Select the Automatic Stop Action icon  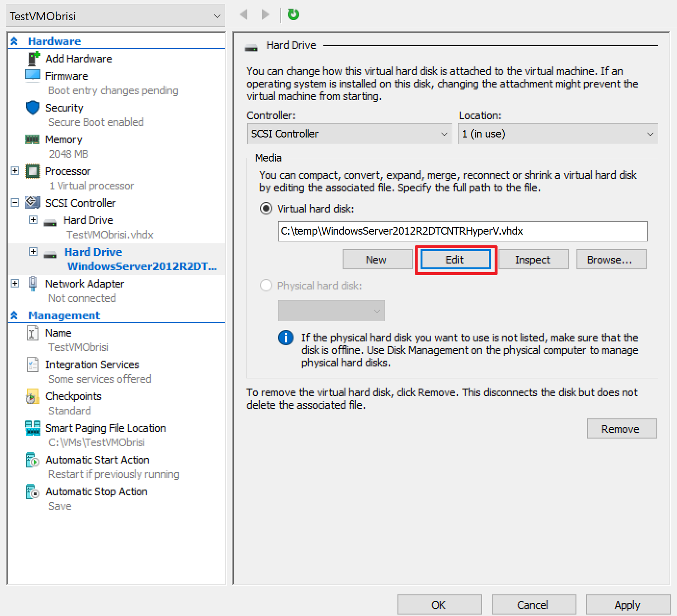pyautogui.click(x=32, y=491)
